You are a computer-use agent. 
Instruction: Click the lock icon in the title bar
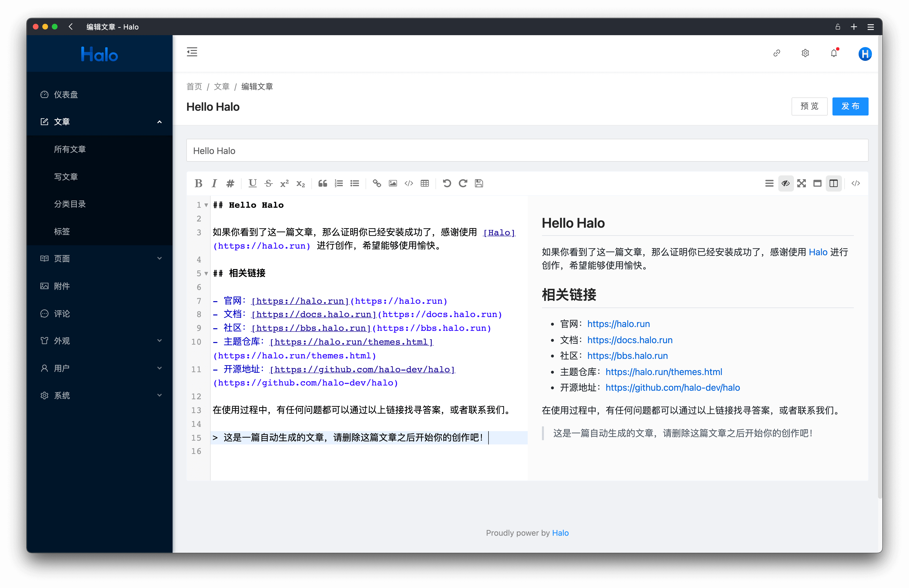pos(838,27)
